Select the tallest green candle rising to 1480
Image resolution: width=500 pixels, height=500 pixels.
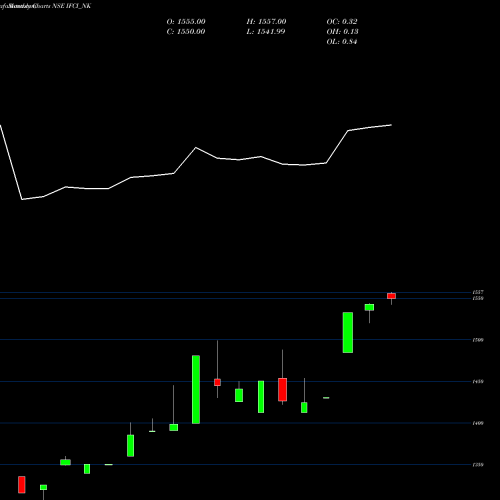[196, 389]
